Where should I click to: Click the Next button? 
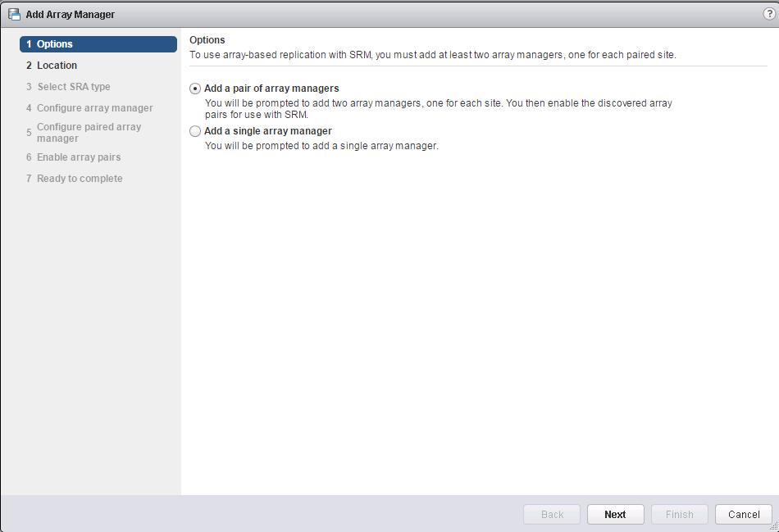tap(616, 514)
